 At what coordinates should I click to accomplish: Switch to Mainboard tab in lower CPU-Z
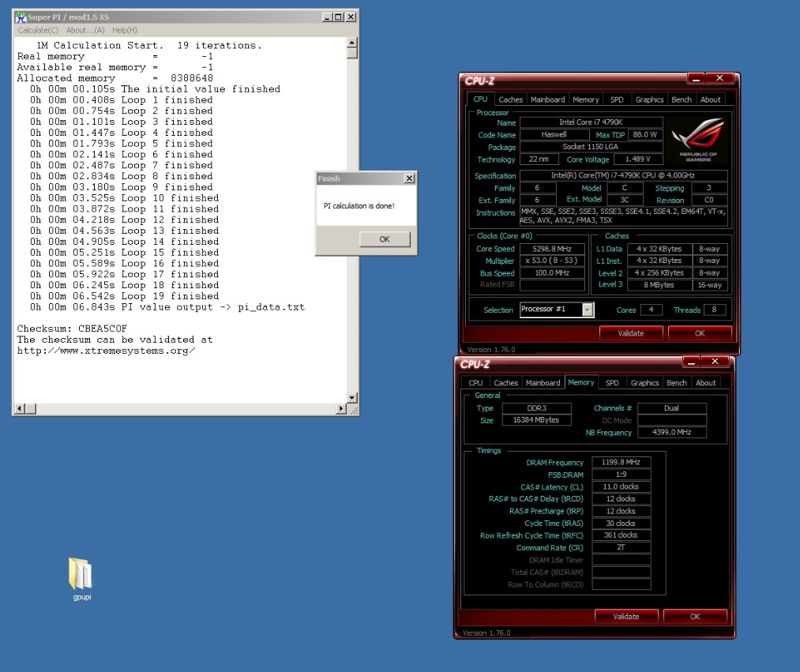[543, 383]
